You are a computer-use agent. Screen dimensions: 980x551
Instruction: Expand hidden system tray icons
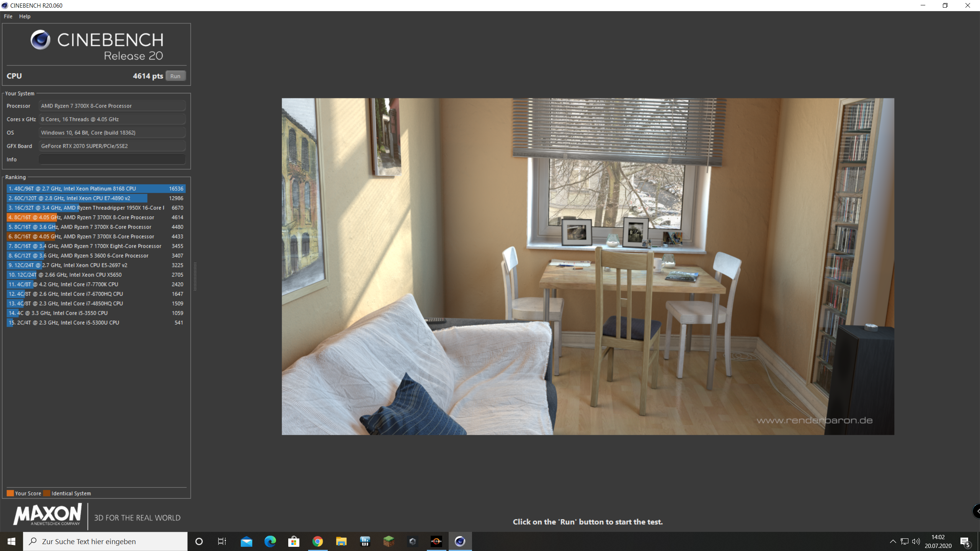point(893,541)
